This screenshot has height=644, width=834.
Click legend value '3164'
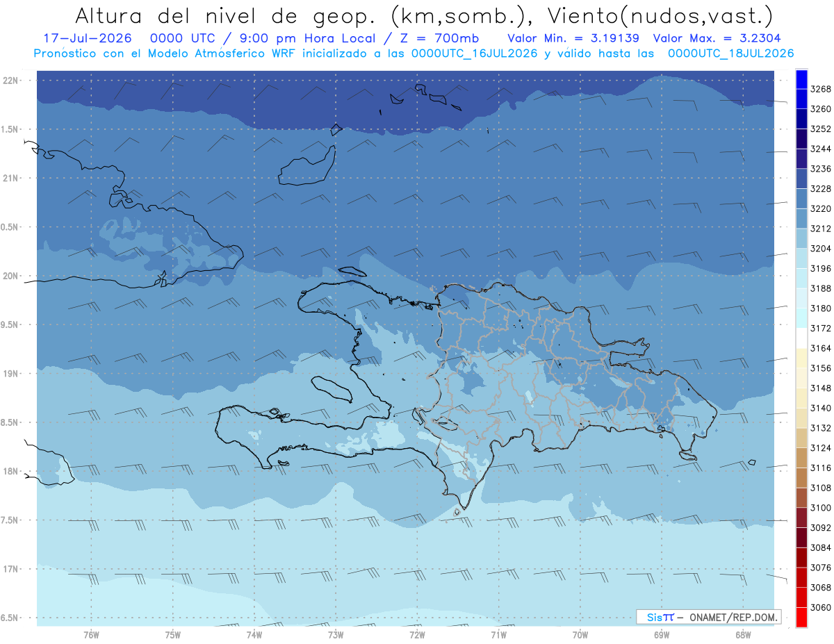click(821, 348)
